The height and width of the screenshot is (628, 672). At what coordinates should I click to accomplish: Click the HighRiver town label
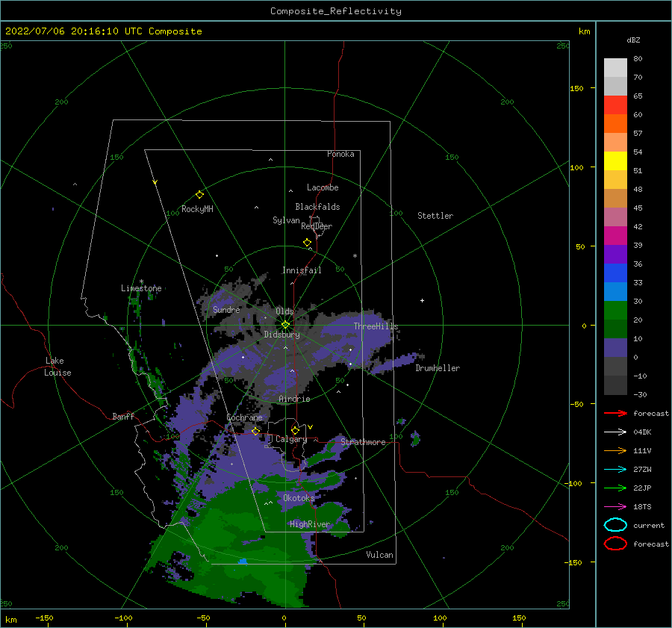[x=310, y=524]
